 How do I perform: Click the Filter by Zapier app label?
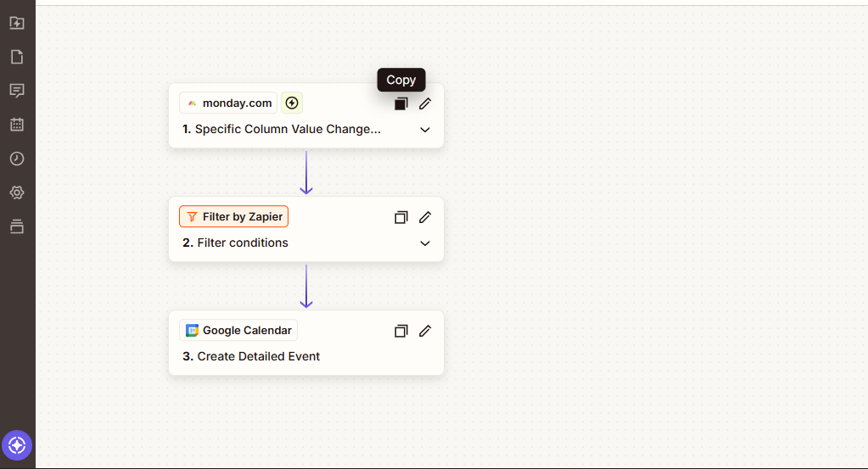pyautogui.click(x=234, y=217)
